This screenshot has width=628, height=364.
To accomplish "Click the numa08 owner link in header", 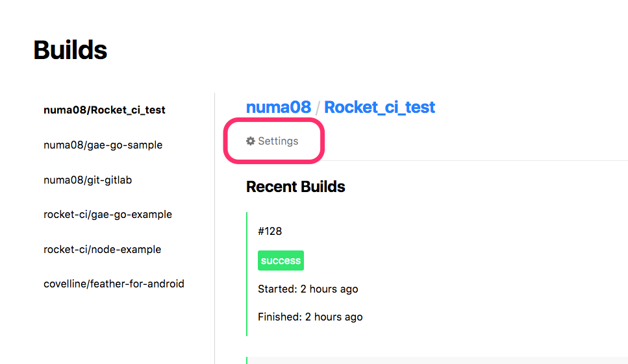I will [279, 107].
